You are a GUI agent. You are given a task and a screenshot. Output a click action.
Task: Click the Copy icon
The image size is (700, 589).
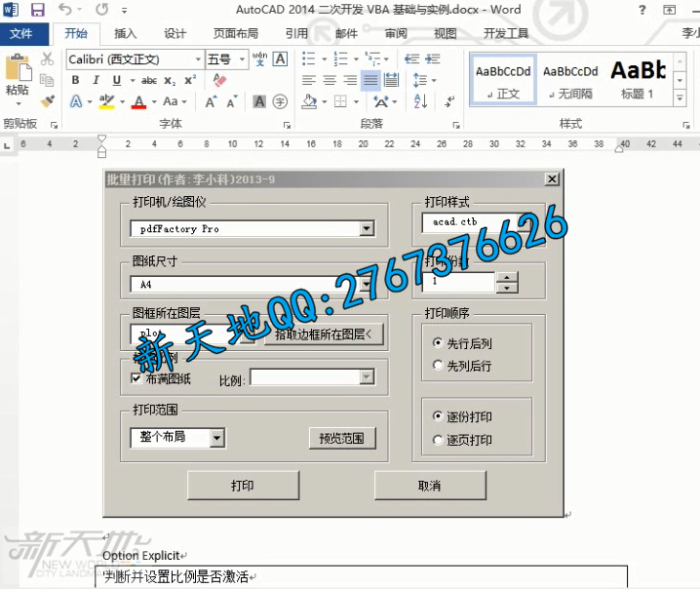[x=47, y=80]
